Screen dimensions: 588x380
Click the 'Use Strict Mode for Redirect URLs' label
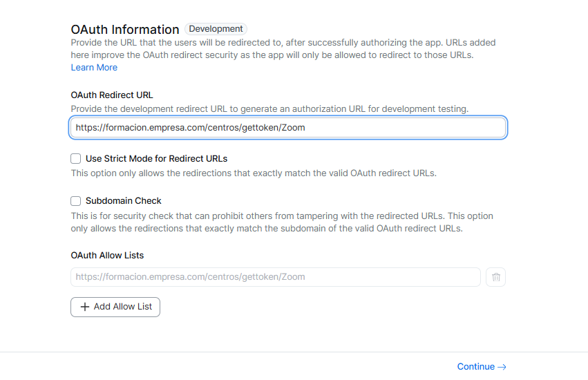tap(156, 159)
